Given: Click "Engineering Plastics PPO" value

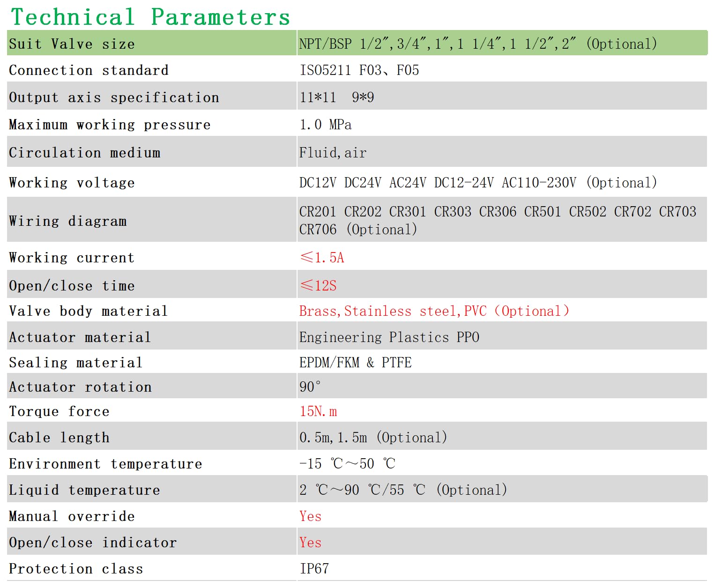Looking at the screenshot, I should click(x=389, y=337).
